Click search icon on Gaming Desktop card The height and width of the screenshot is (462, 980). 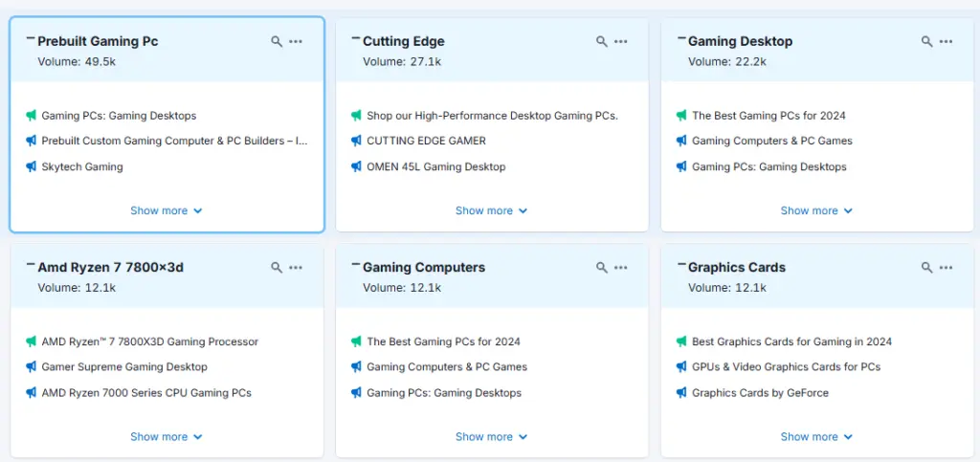pos(926,42)
